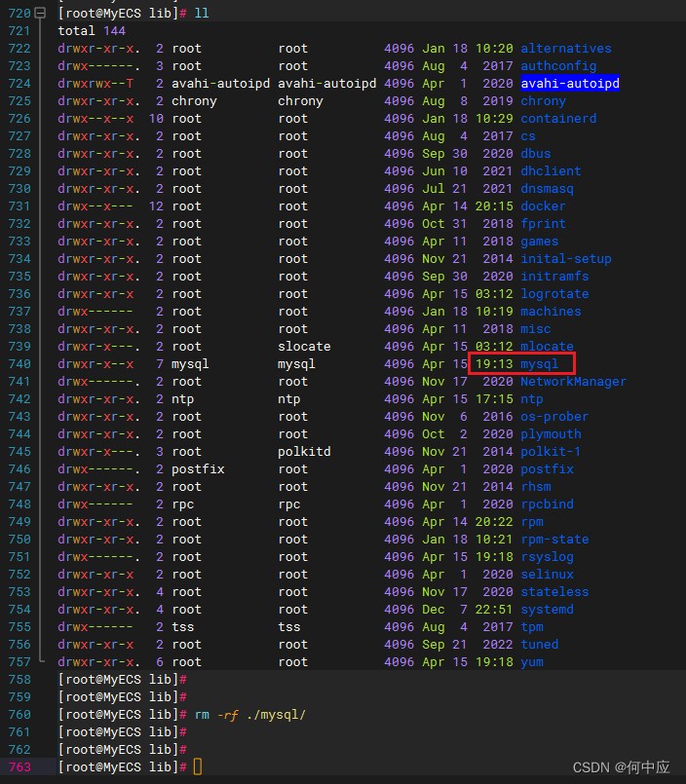Click the 'total 144' output line
Image resolution: width=686 pixels, height=784 pixels.
point(92,31)
